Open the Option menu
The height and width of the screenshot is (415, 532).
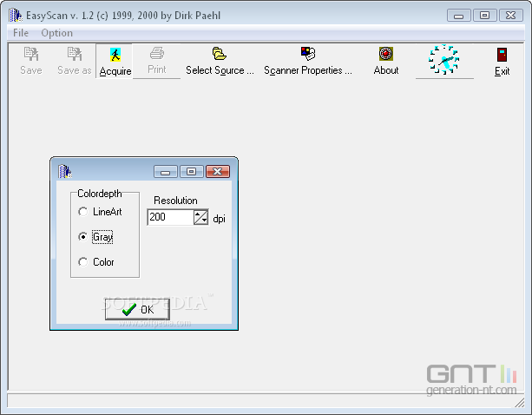[56, 33]
